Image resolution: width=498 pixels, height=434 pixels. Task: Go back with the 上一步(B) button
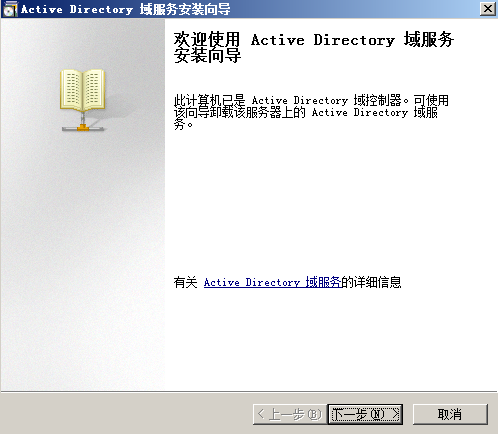(x=290, y=414)
